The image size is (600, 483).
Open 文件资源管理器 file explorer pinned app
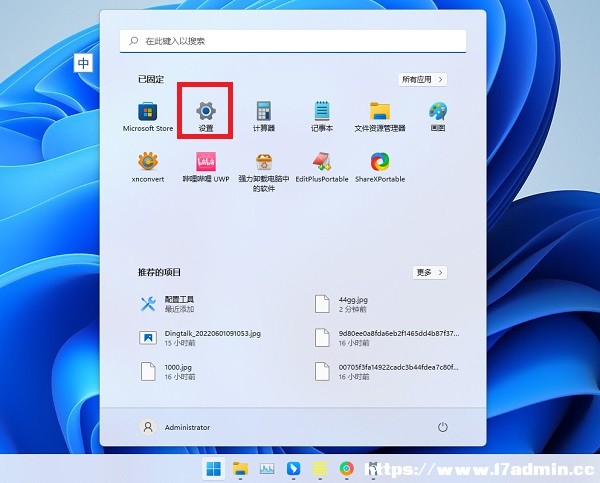(380, 116)
